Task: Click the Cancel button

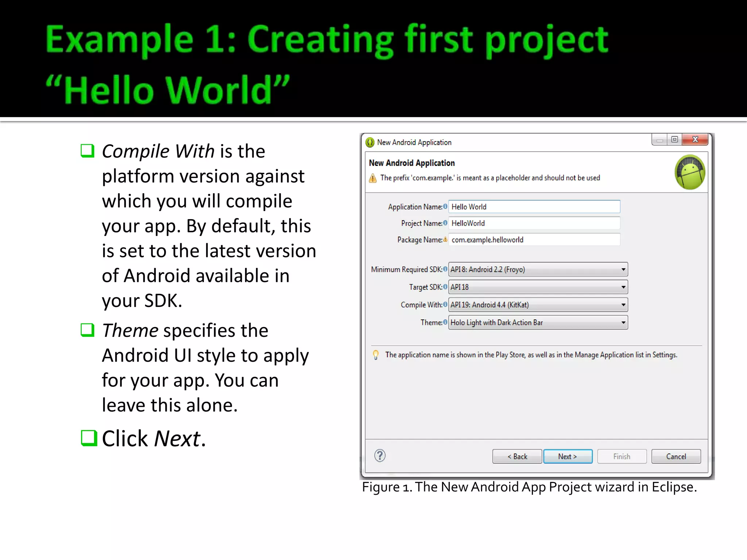Action: click(676, 456)
